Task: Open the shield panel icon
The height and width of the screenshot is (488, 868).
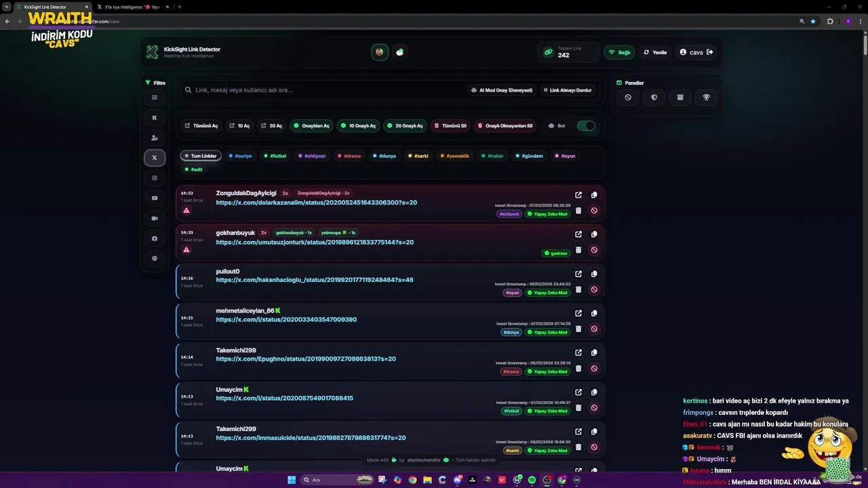Action: click(654, 98)
